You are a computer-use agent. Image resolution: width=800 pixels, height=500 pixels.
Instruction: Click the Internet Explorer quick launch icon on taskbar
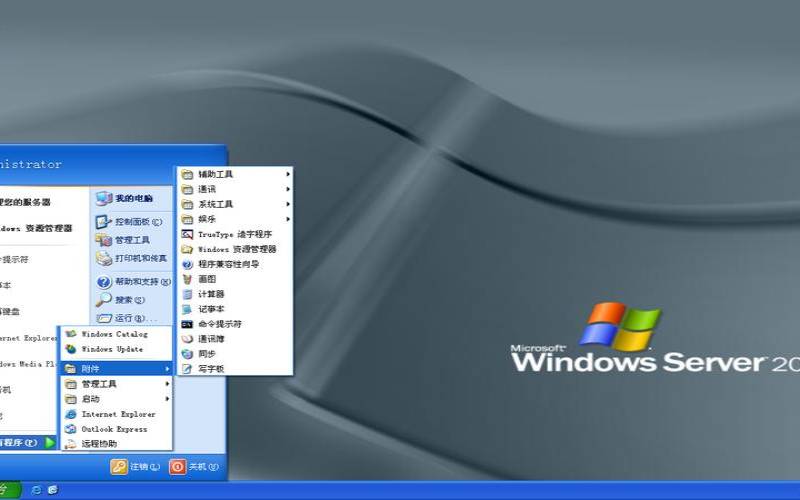pyautogui.click(x=36, y=490)
